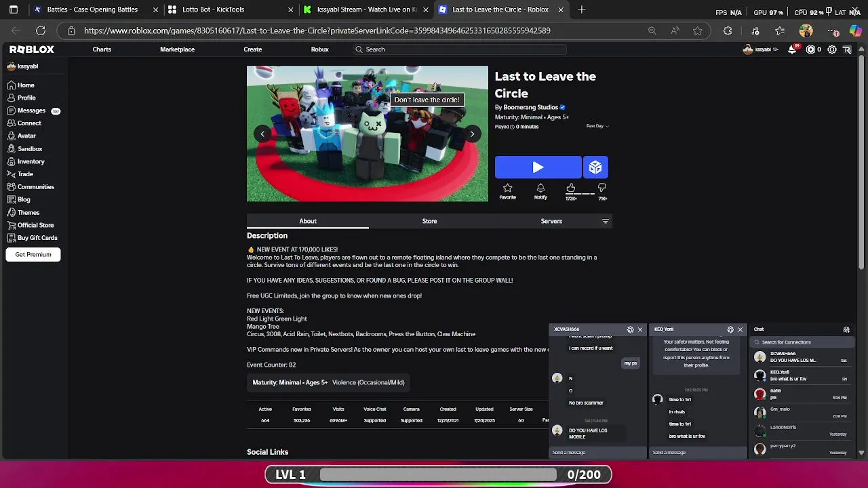Open the nahh conversation in the chat list
This screenshot has width=868, height=488.
click(802, 394)
